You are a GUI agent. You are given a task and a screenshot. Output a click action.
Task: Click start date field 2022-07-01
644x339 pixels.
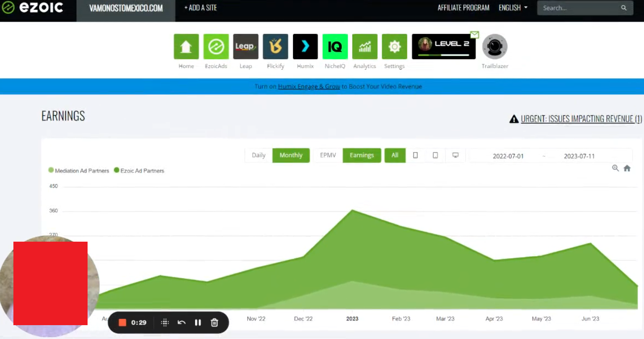click(x=508, y=156)
